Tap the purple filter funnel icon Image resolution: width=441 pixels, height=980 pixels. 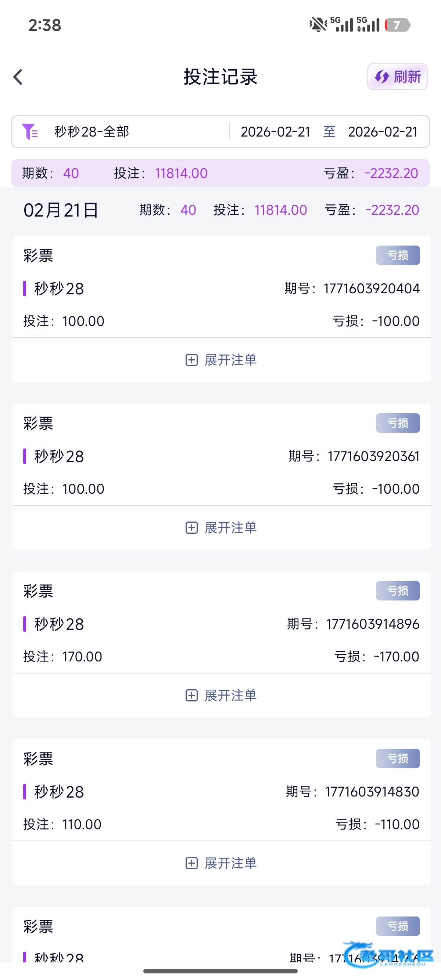coord(29,132)
